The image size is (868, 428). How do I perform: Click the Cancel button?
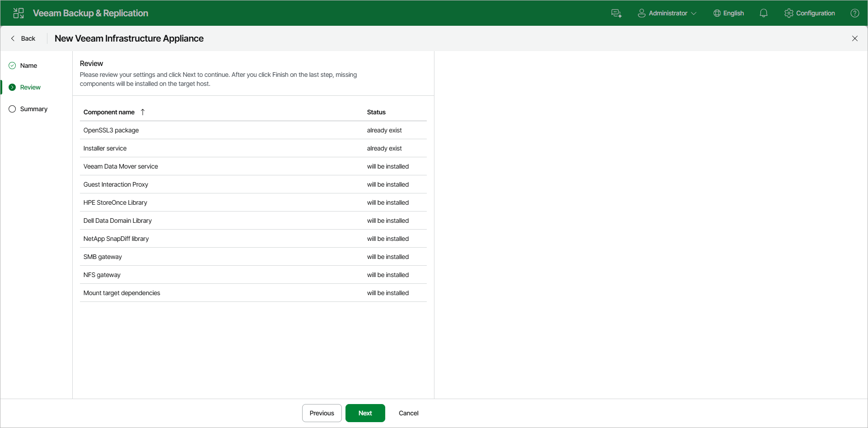409,413
